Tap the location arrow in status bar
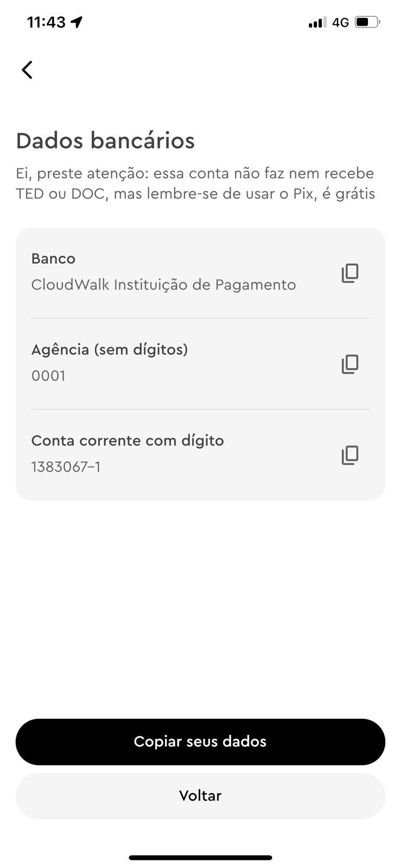The height and width of the screenshot is (868, 401). click(77, 22)
